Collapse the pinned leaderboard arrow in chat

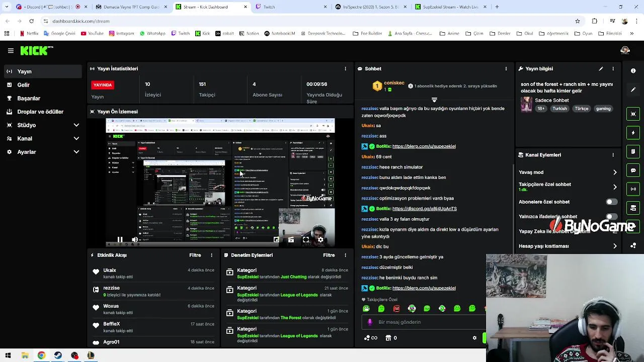(434, 100)
